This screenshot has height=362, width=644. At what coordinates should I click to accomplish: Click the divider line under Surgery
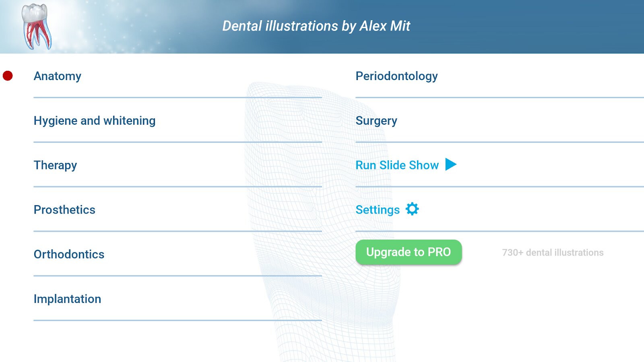coord(500,142)
